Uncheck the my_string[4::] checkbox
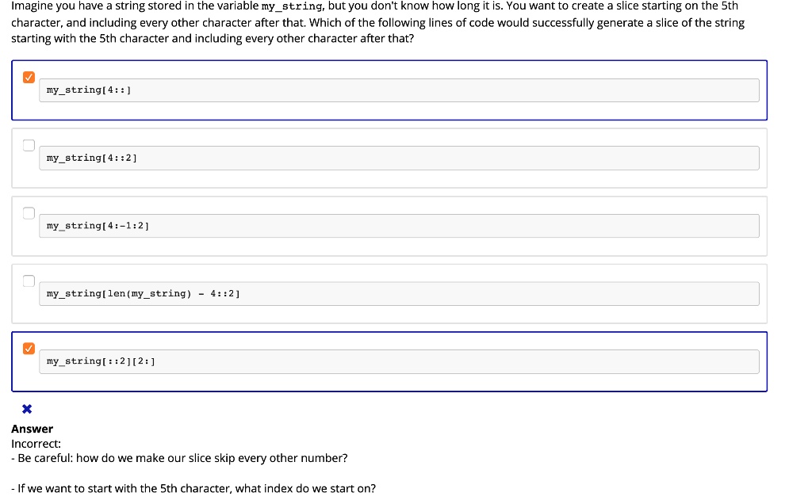 (29, 77)
